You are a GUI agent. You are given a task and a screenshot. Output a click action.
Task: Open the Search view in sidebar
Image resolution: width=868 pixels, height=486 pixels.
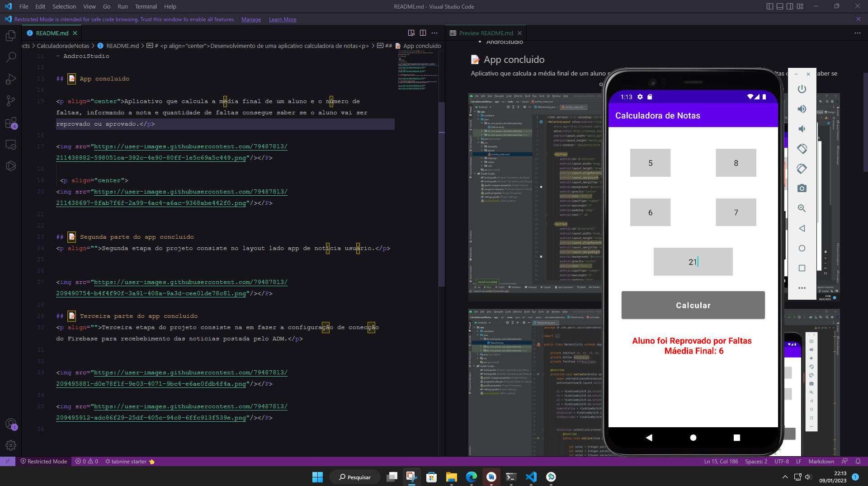click(11, 57)
